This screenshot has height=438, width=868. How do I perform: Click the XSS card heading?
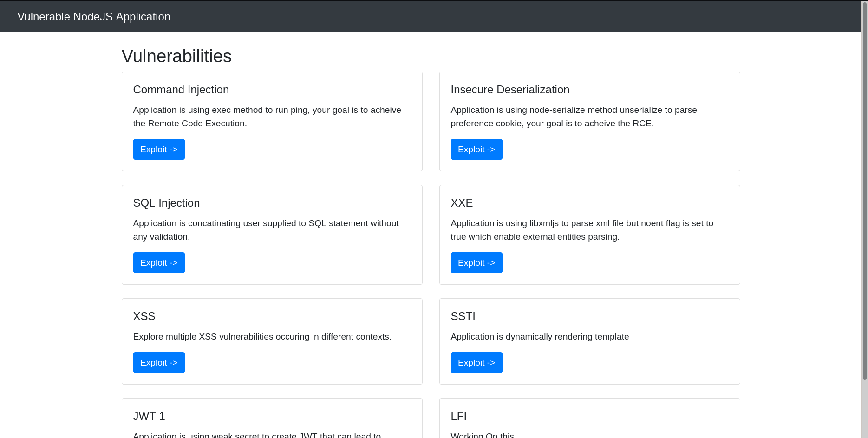pyautogui.click(x=144, y=316)
